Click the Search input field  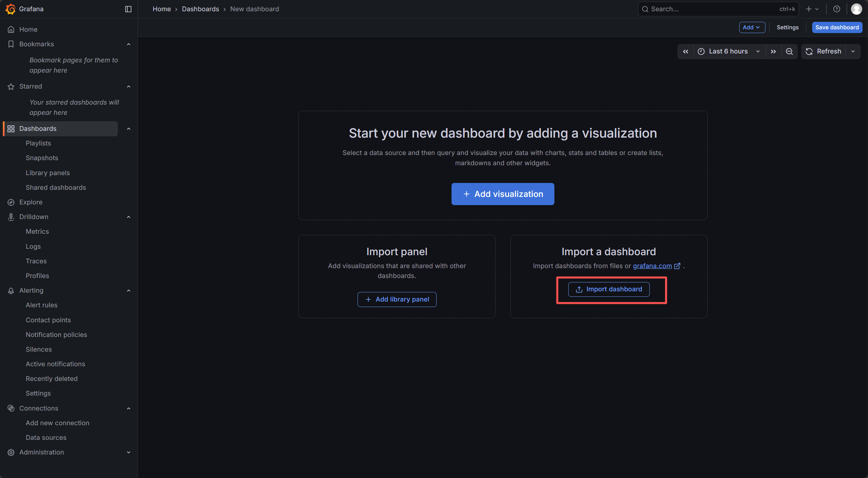(712, 9)
